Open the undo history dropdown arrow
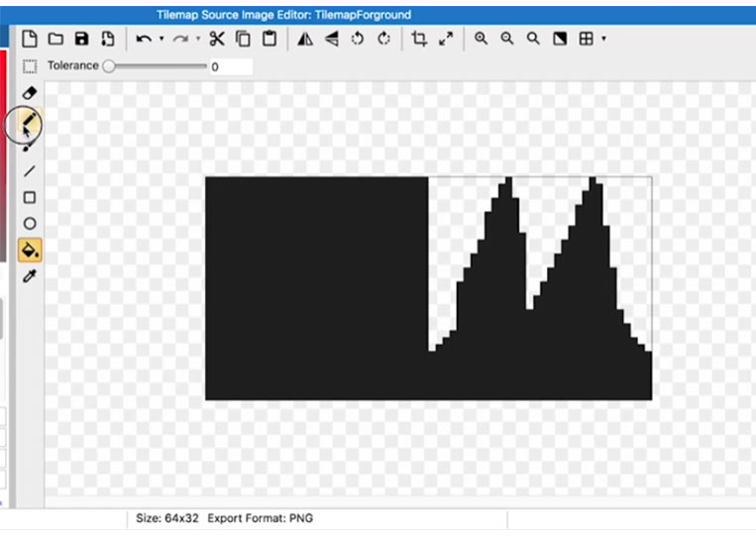The height and width of the screenshot is (536, 756). click(x=162, y=39)
